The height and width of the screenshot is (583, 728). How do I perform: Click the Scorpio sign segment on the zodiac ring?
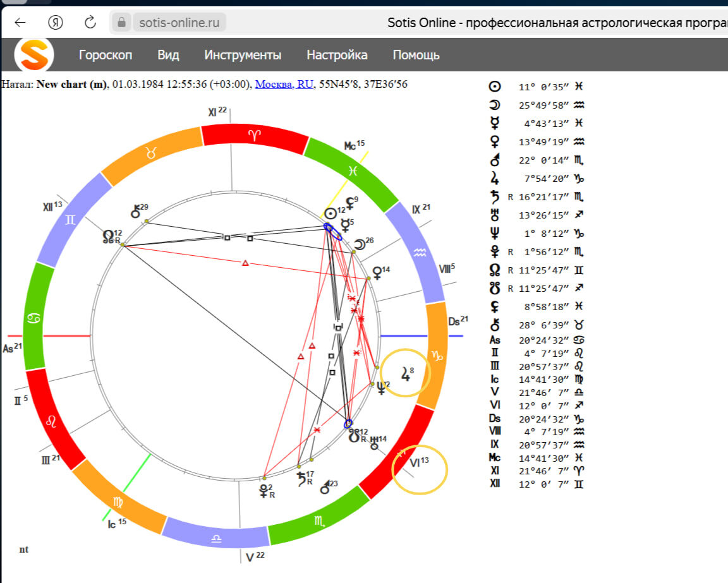319,521
